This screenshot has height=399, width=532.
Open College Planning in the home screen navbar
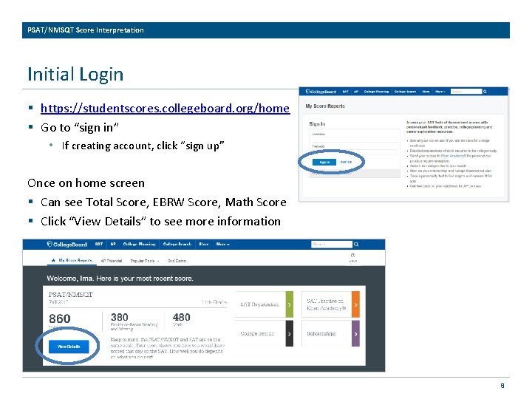tap(139, 245)
